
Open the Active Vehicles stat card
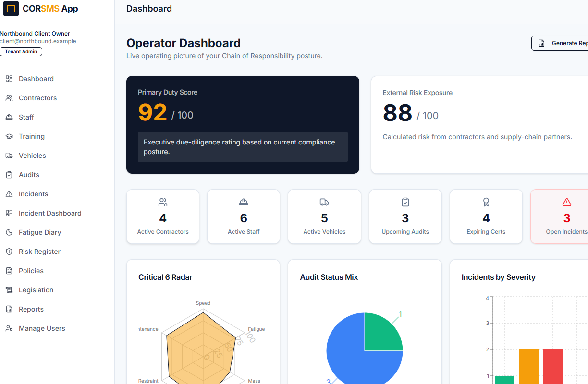324,216
